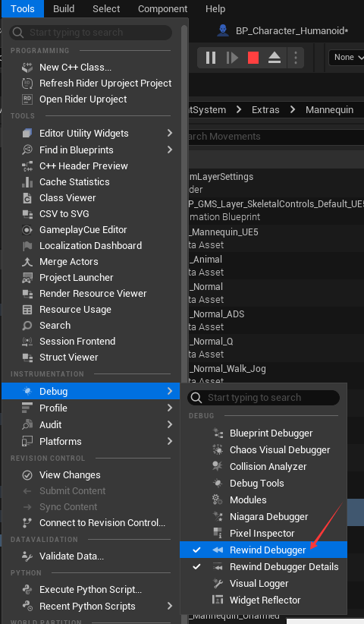
Task: Open the Class Viewer tool icon
Action: point(27,198)
